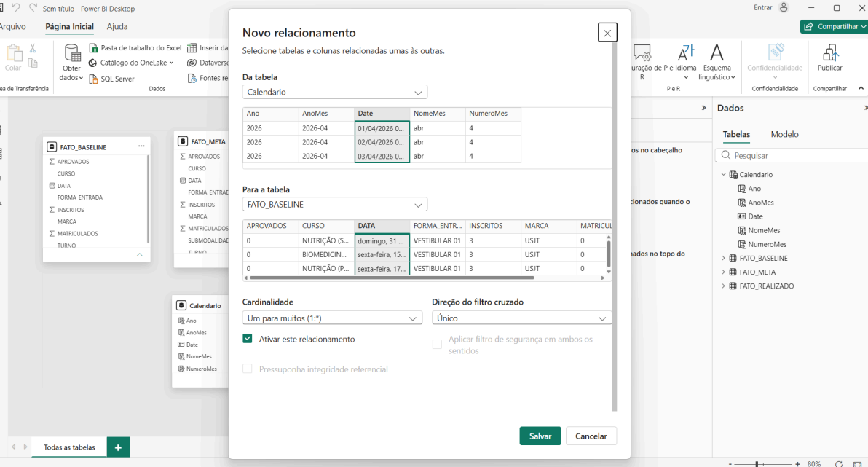This screenshot has height=467, width=868.
Task: Click the redo arrow in title bar
Action: [x=33, y=8]
